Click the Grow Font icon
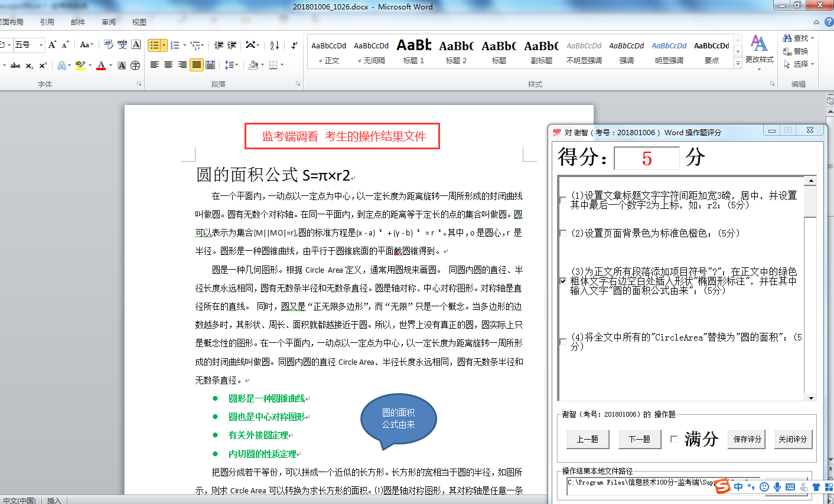 click(x=52, y=45)
